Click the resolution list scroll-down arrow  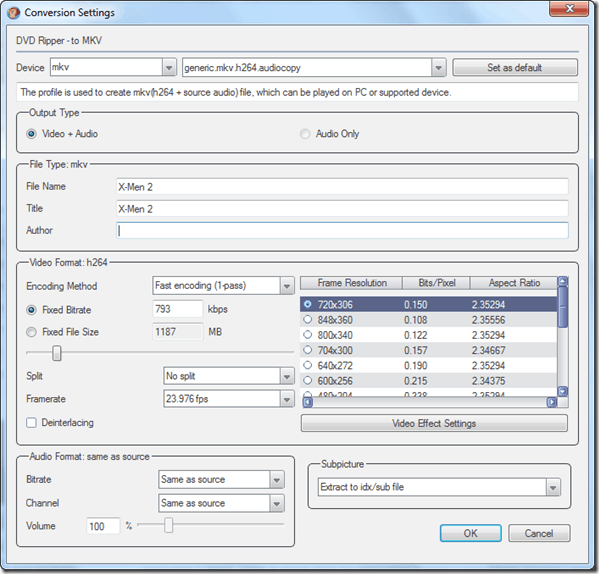point(563,391)
